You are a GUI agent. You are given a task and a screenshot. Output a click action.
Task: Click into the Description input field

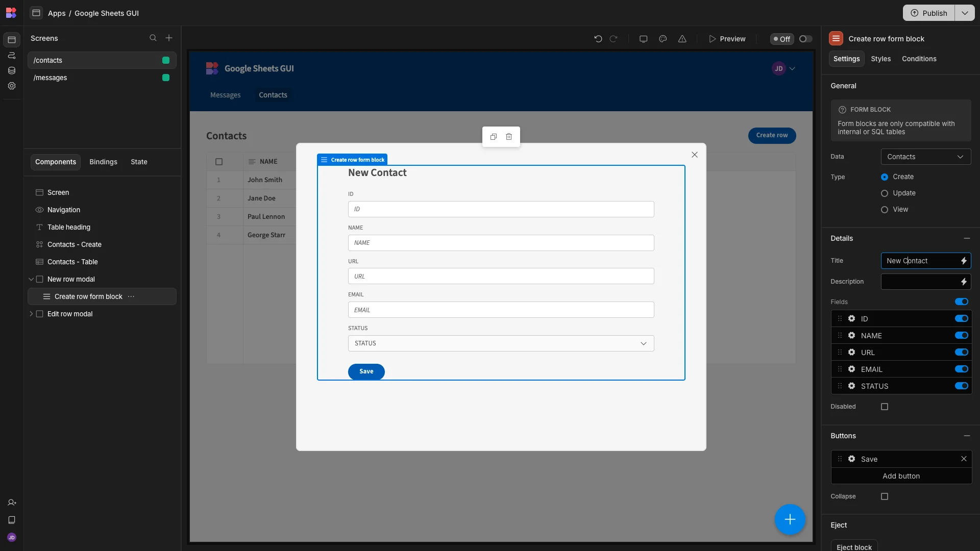[x=920, y=282]
